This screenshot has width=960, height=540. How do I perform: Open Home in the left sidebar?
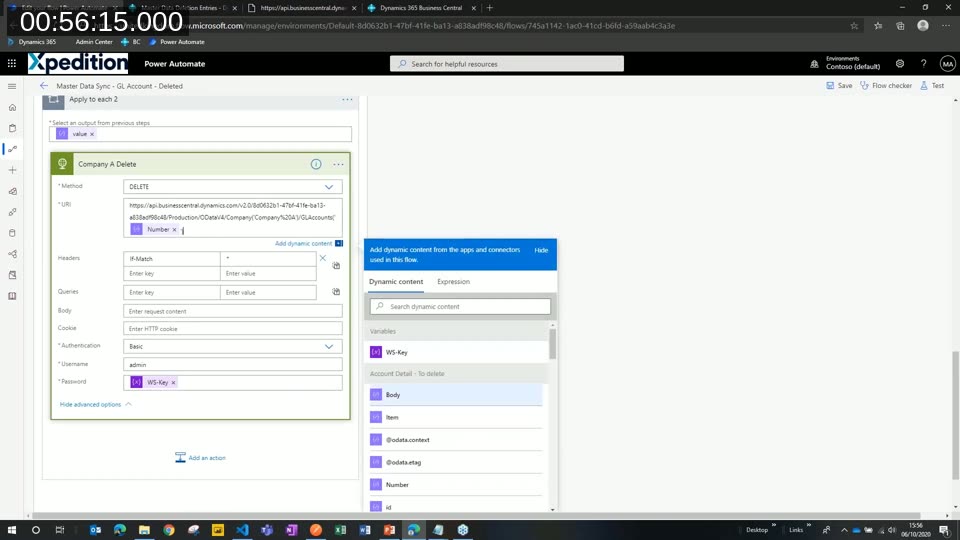click(12, 108)
